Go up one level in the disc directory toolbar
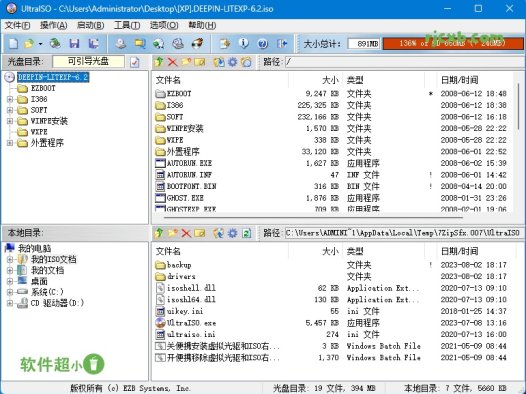Image resolution: width=526 pixels, height=394 pixels. (159, 62)
